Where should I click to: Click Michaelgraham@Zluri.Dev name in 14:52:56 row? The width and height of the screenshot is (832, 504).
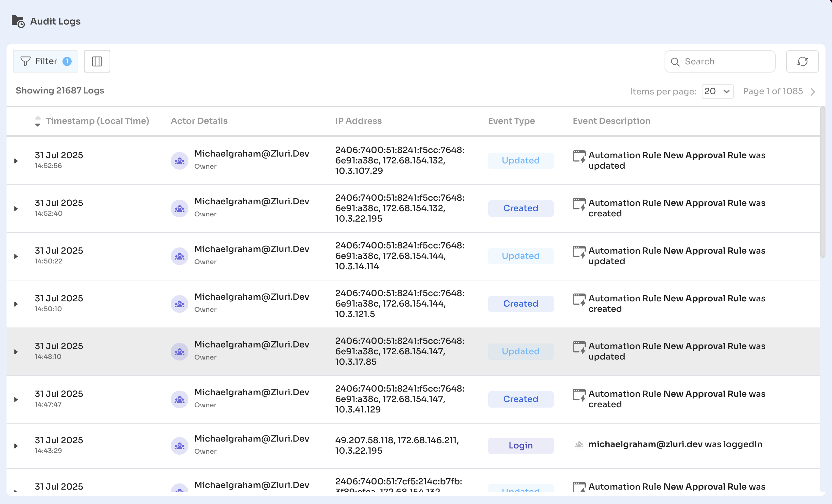(x=251, y=154)
